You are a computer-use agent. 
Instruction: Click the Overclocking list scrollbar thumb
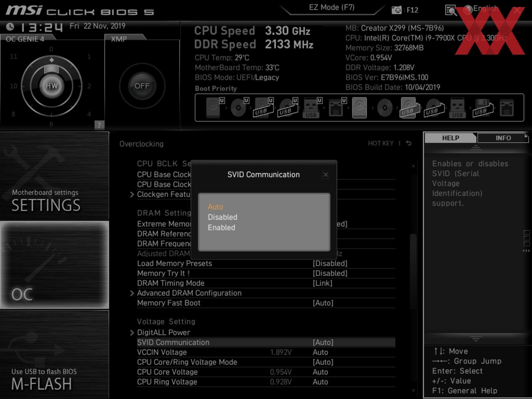pyautogui.click(x=413, y=271)
